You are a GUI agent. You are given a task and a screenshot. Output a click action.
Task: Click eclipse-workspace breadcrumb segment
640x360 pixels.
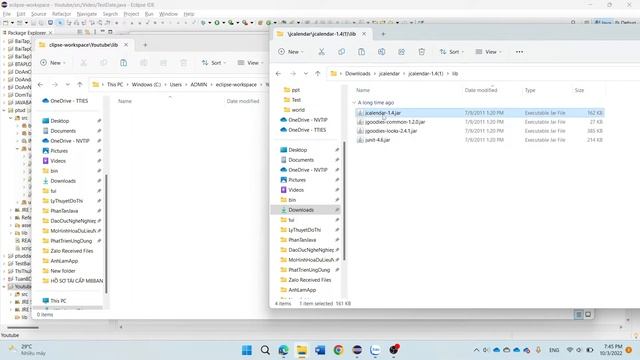point(236,84)
